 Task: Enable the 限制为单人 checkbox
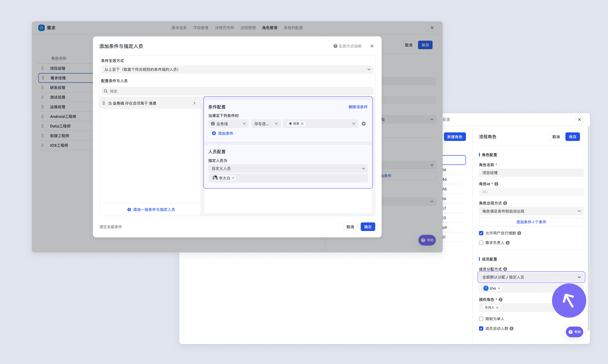click(x=481, y=319)
